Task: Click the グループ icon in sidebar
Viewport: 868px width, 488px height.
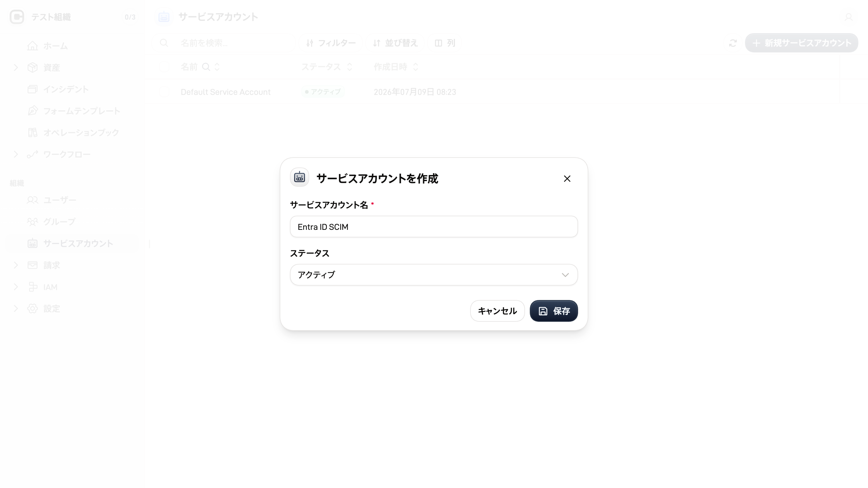Action: pos(32,222)
